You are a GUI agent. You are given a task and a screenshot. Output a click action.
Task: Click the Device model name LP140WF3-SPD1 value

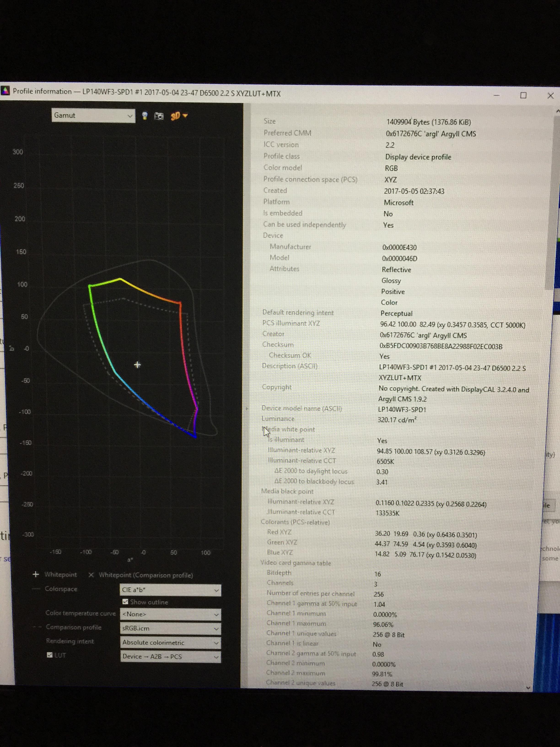click(402, 410)
